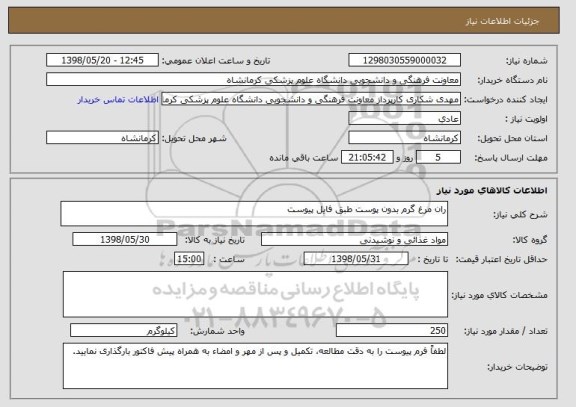
Task: Click the section heading اطلاعات کالاهای مورد نیاز
Action: click(492, 190)
